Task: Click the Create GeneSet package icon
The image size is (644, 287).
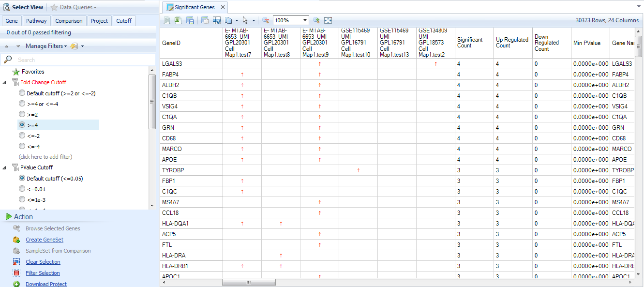Action: 16,240
